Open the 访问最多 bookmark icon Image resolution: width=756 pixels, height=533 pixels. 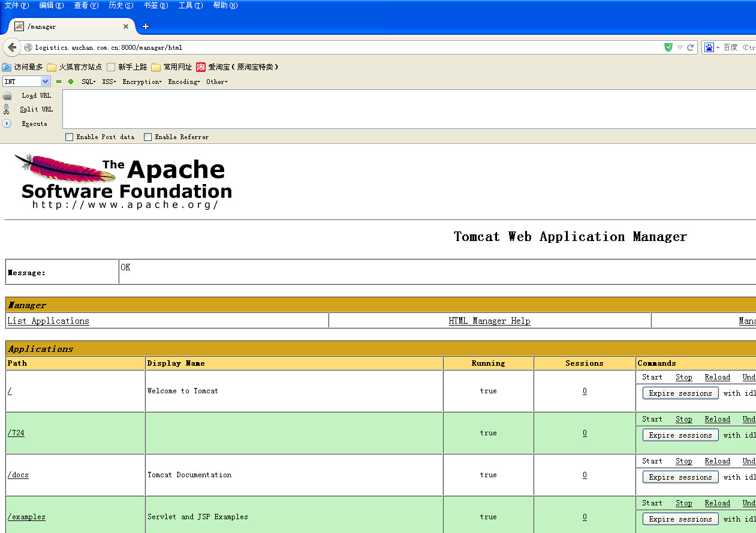[7, 67]
